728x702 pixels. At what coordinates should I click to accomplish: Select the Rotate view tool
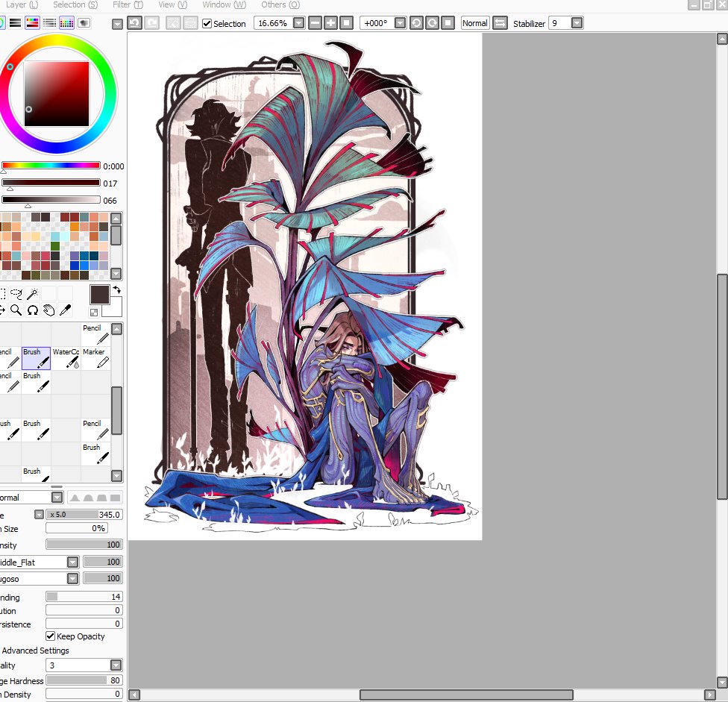tap(33, 310)
